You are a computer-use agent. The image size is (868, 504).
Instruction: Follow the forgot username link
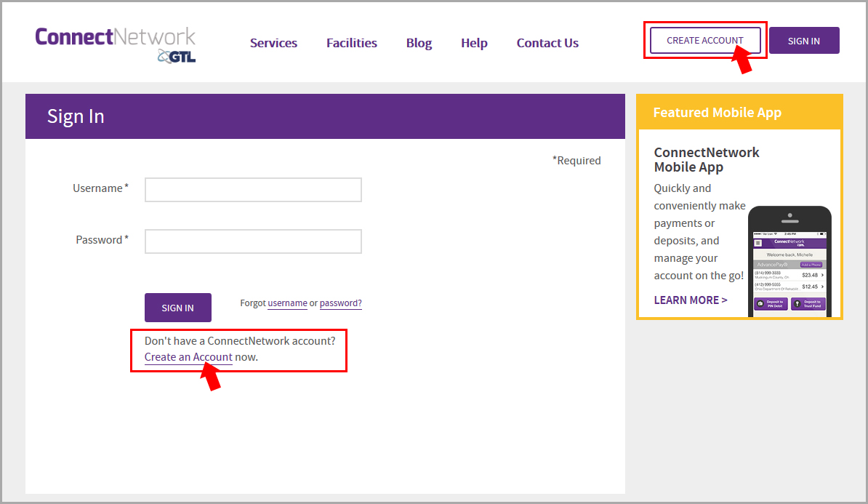coord(287,303)
